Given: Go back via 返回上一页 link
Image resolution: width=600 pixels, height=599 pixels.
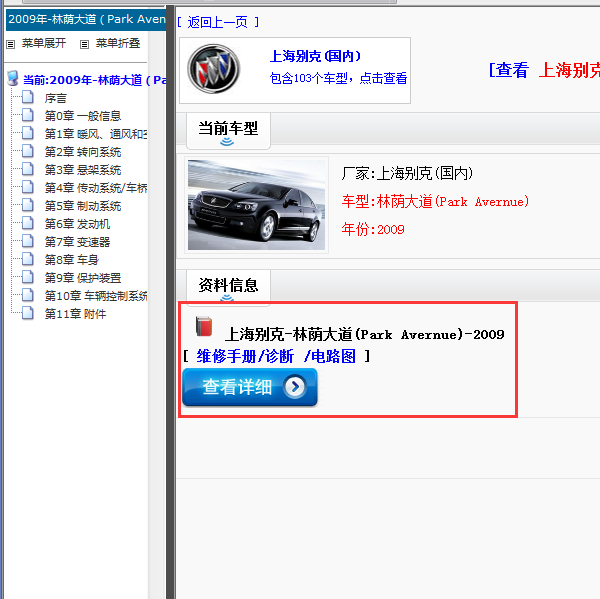Looking at the screenshot, I should [x=217, y=22].
